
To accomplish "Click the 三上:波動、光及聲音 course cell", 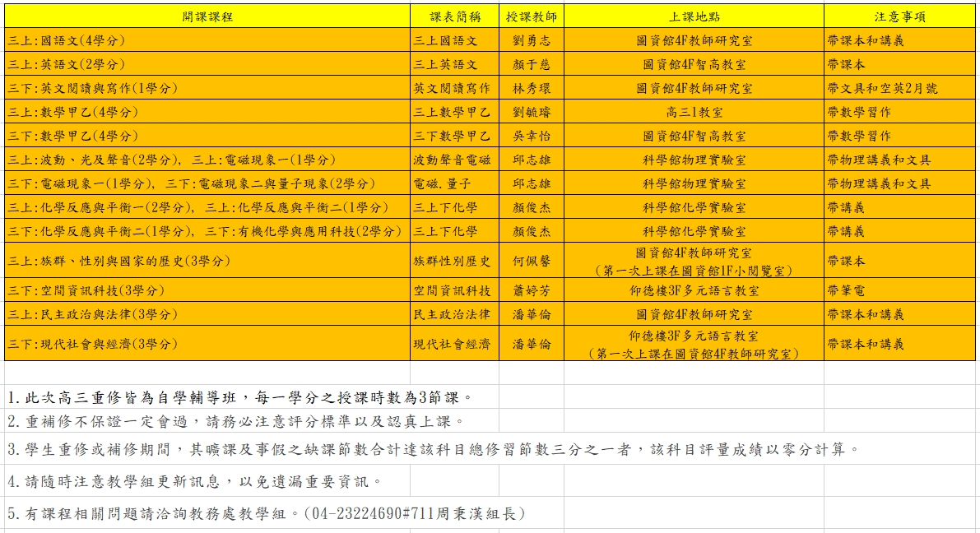I will [207, 160].
